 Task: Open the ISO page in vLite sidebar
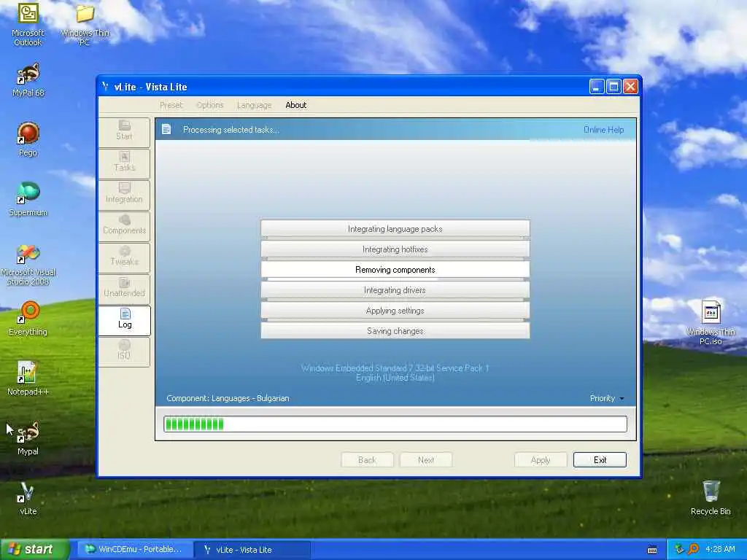(124, 351)
